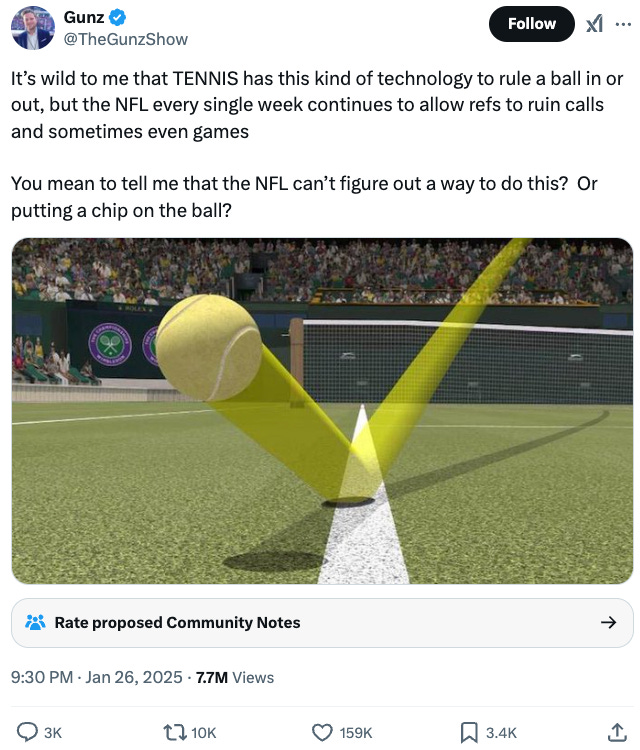
Task: Open the 9:30 PM Jan 26, 2025 timestamp
Action: 97,677
